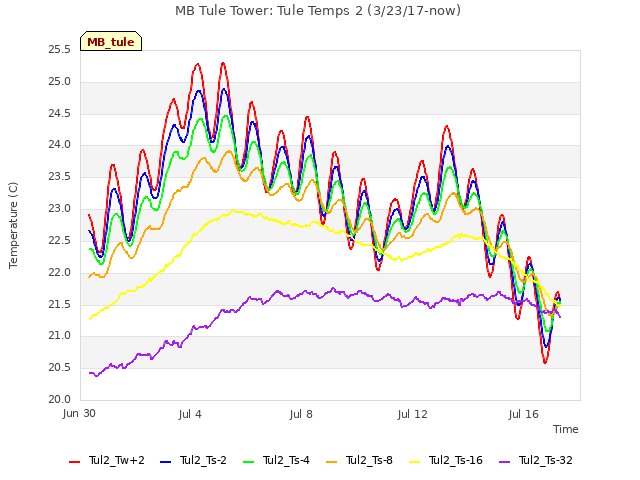640x480 pixels.
Task: Click the Jul 16 x-axis tick label
Action: pos(524,414)
